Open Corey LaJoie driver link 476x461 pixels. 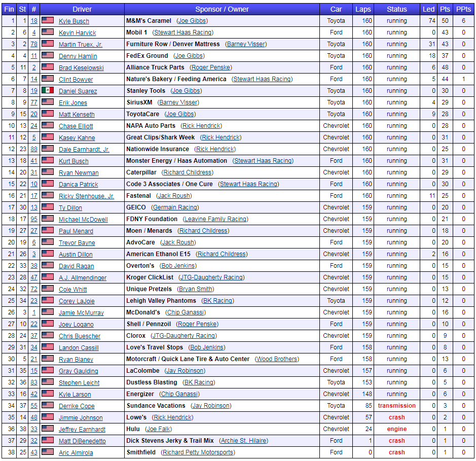click(x=77, y=301)
